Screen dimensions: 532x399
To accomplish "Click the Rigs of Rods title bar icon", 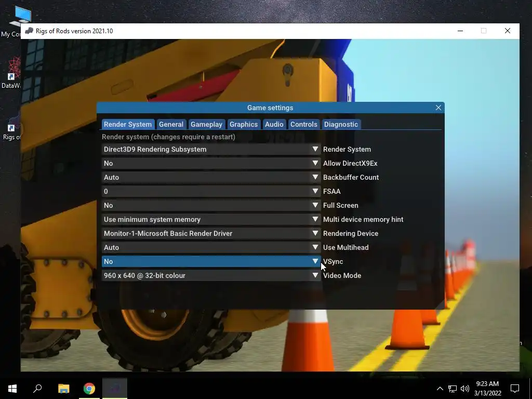I will pyautogui.click(x=29, y=31).
